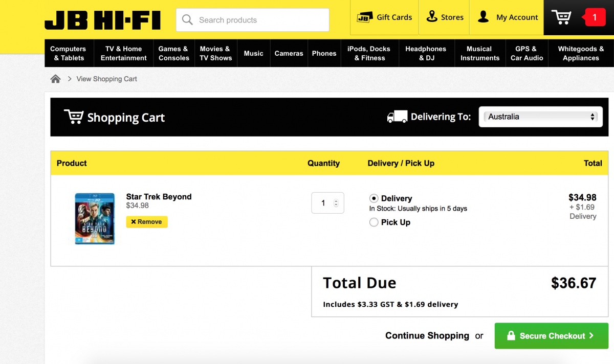This screenshot has height=364, width=614.
Task: Adjust the quantity stepper arrows
Action: [336, 203]
